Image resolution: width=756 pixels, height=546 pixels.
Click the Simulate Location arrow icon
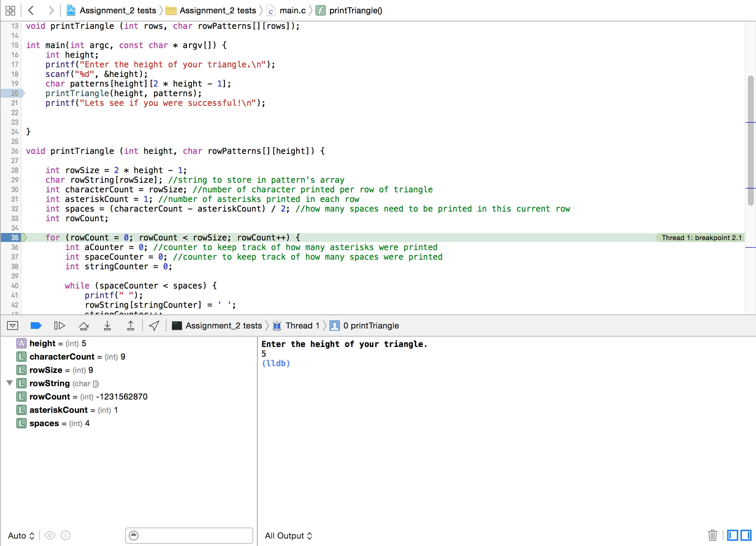pyautogui.click(x=154, y=326)
